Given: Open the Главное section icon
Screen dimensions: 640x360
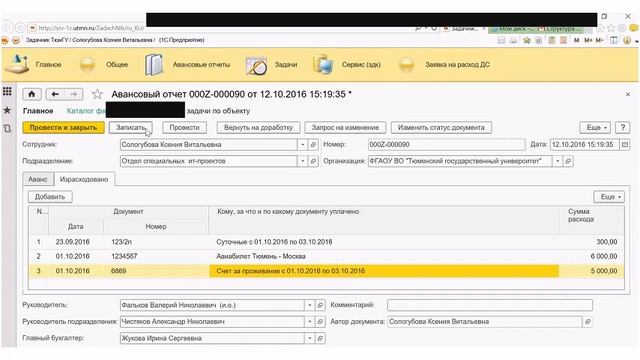Looking at the screenshot, I should [x=17, y=64].
